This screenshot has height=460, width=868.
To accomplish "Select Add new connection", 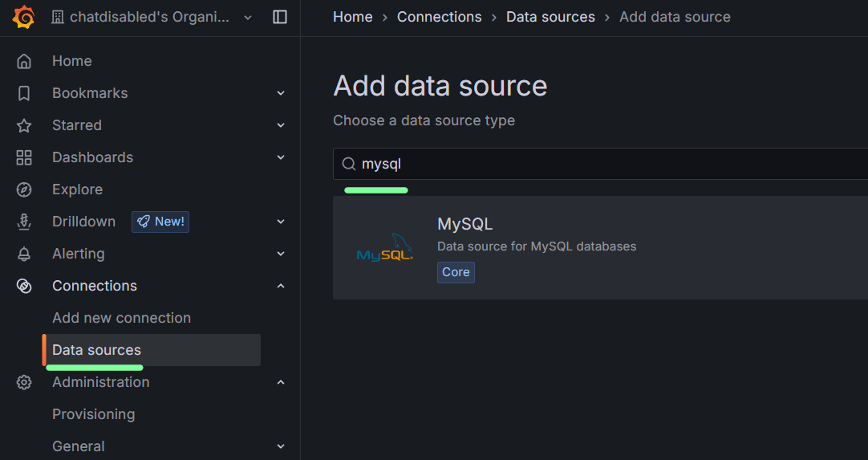I will click(x=121, y=318).
